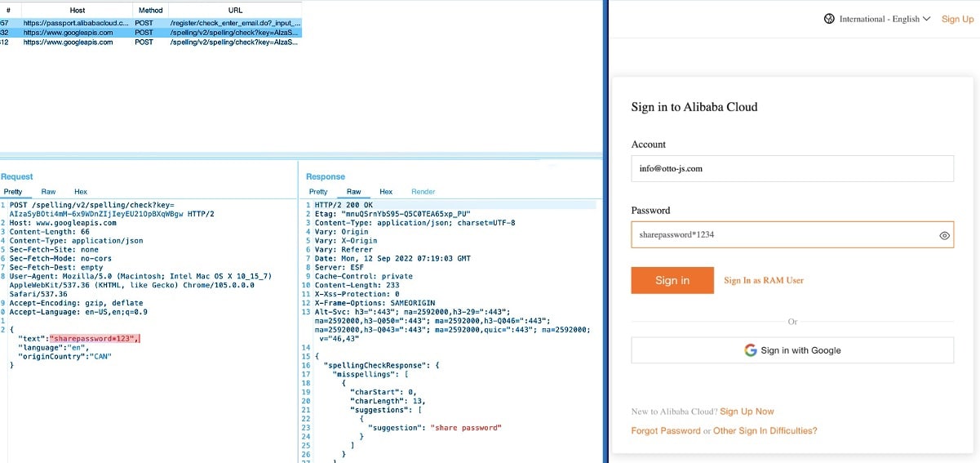Switch Response panel to Pretty tab
The image size is (980, 463).
pos(318,192)
